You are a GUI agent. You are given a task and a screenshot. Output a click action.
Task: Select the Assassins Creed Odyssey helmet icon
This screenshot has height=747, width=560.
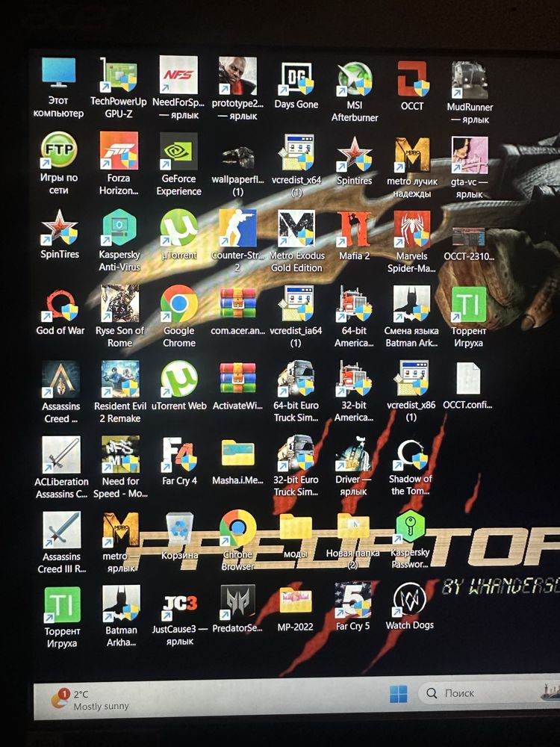pyautogui.click(x=60, y=379)
